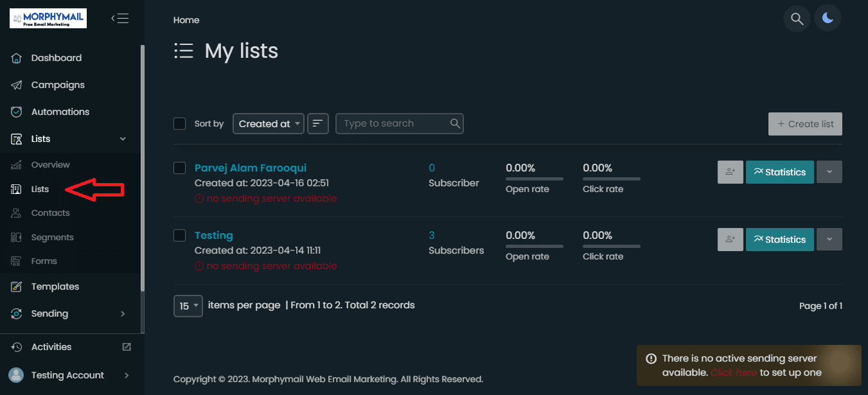Click 'Page 1 of 1' text
The height and width of the screenshot is (395, 868).
(x=820, y=306)
